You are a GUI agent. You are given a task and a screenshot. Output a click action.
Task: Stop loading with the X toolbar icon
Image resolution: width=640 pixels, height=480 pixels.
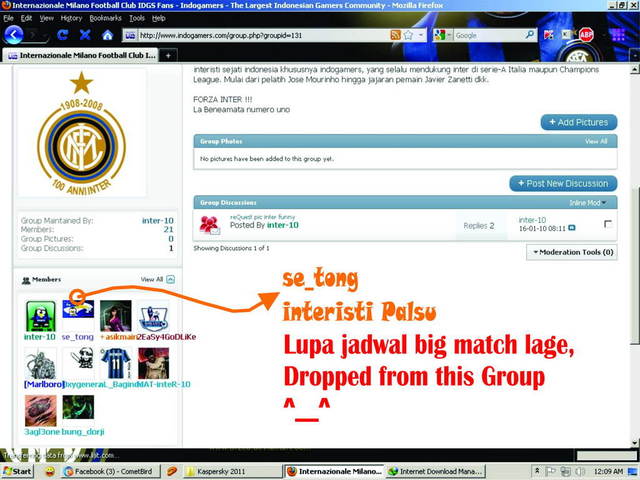[85, 35]
